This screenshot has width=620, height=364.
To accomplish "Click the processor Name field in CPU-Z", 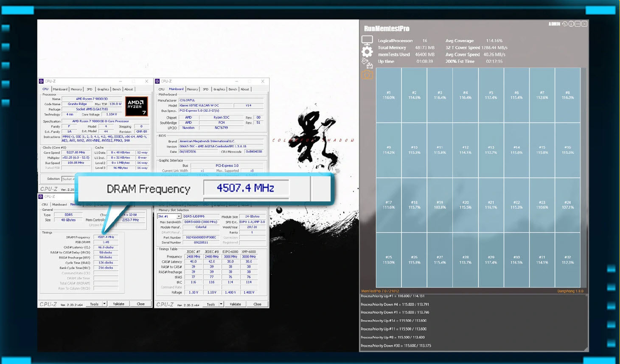I will click(92, 99).
